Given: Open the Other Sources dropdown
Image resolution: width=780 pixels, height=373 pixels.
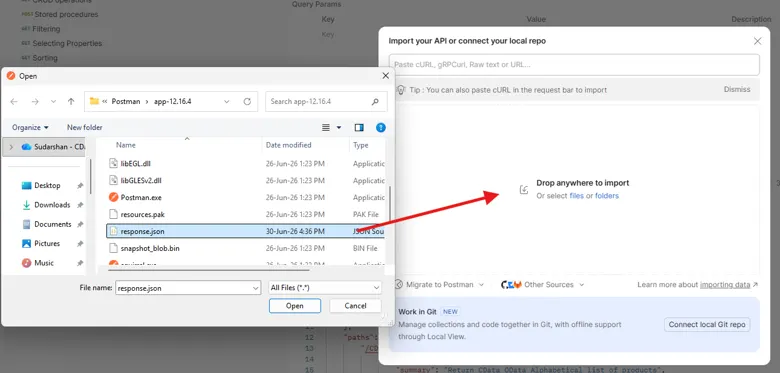Looking at the screenshot, I should pos(543,285).
